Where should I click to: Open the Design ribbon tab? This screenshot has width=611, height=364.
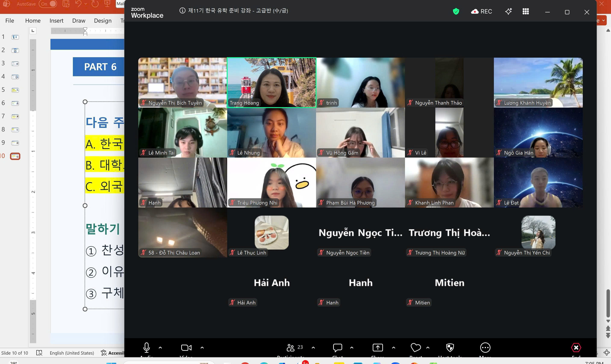click(103, 21)
